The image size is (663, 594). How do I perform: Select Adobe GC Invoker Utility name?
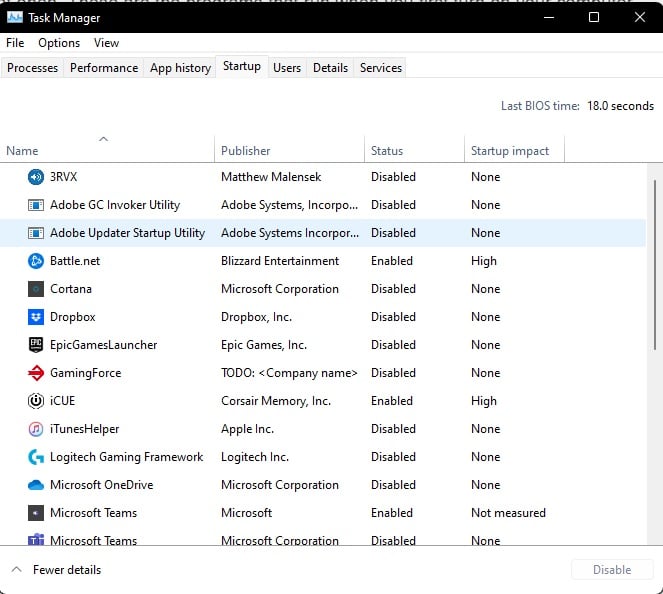point(115,205)
